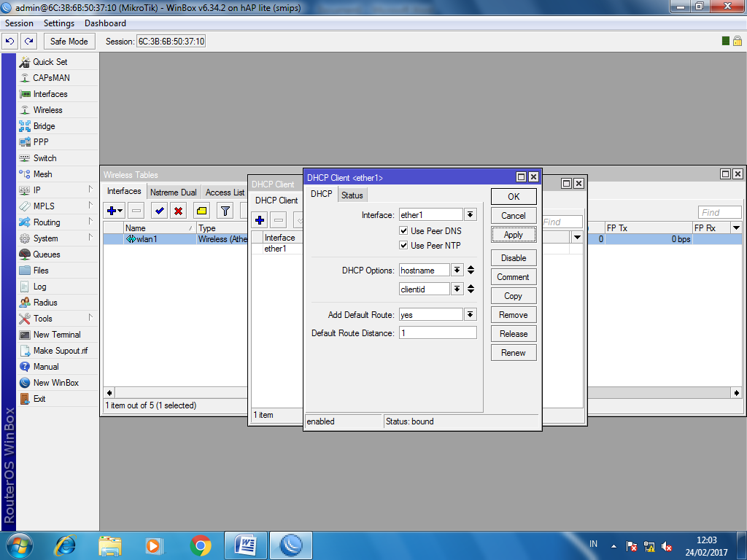Open Session menu
The height and width of the screenshot is (560, 747).
19,23
